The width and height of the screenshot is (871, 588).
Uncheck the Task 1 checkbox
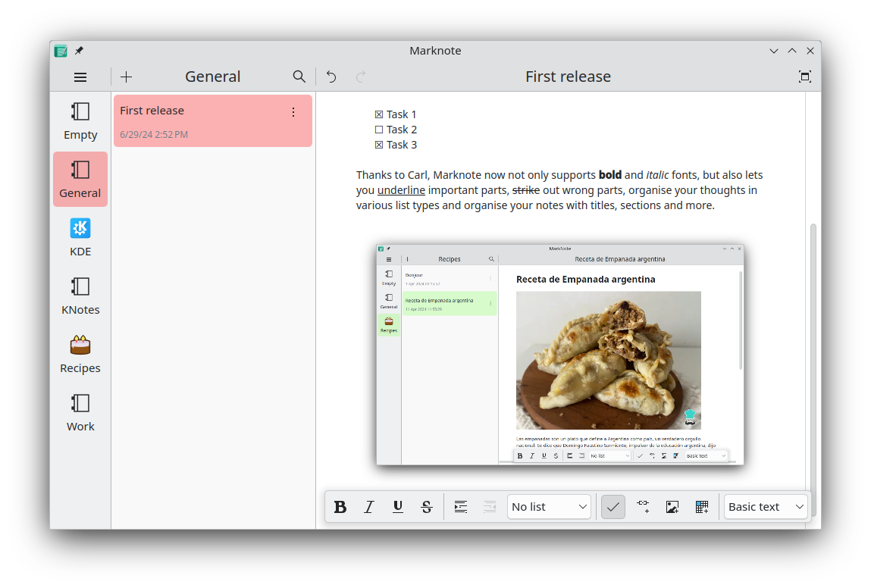[x=379, y=114]
